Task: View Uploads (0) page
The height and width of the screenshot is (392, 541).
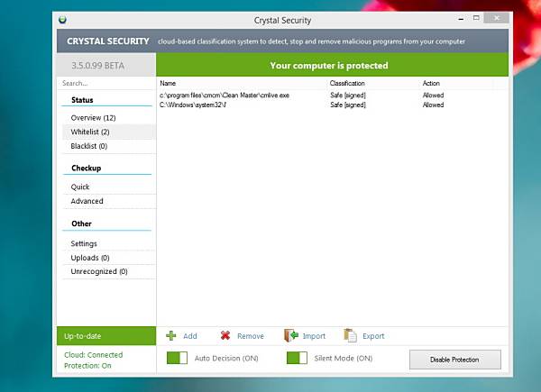Action: 90,258
